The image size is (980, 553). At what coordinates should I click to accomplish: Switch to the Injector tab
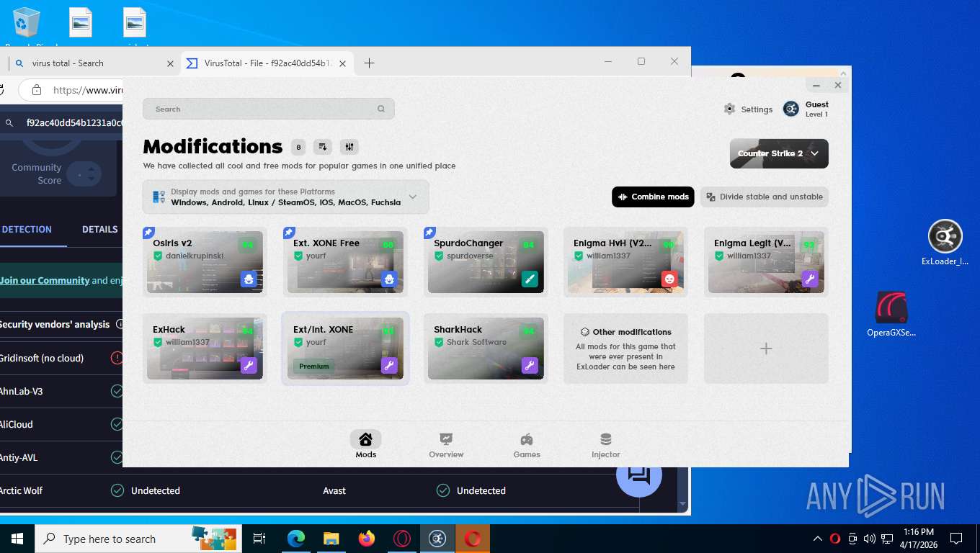click(x=606, y=444)
